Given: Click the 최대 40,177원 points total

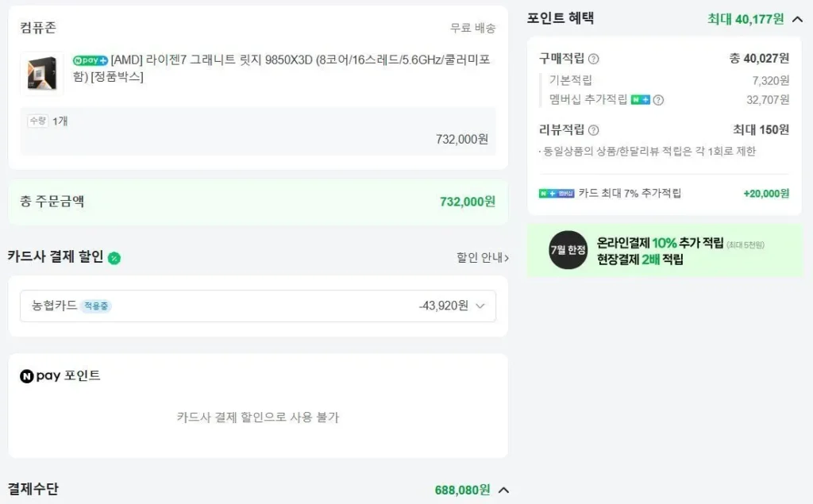Looking at the screenshot, I should coord(746,19).
